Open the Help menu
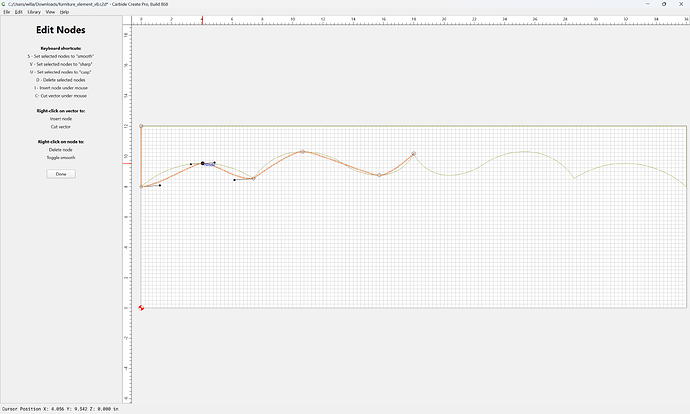The height and width of the screenshot is (414, 690). pos(64,12)
